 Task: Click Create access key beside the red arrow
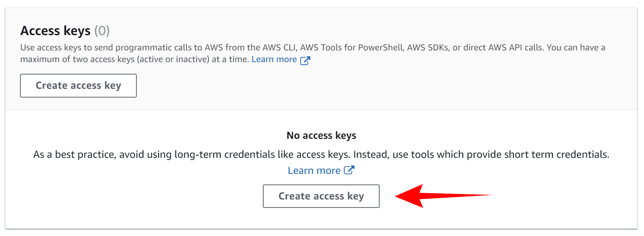(321, 196)
